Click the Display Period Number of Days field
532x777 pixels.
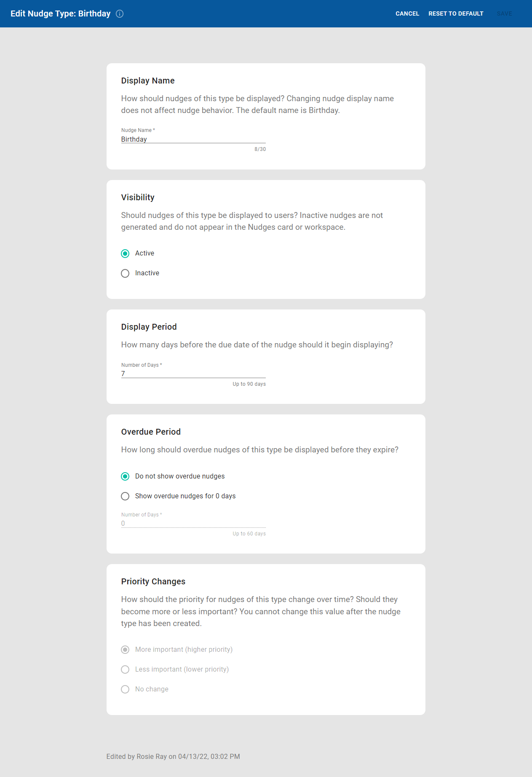pyautogui.click(x=193, y=374)
